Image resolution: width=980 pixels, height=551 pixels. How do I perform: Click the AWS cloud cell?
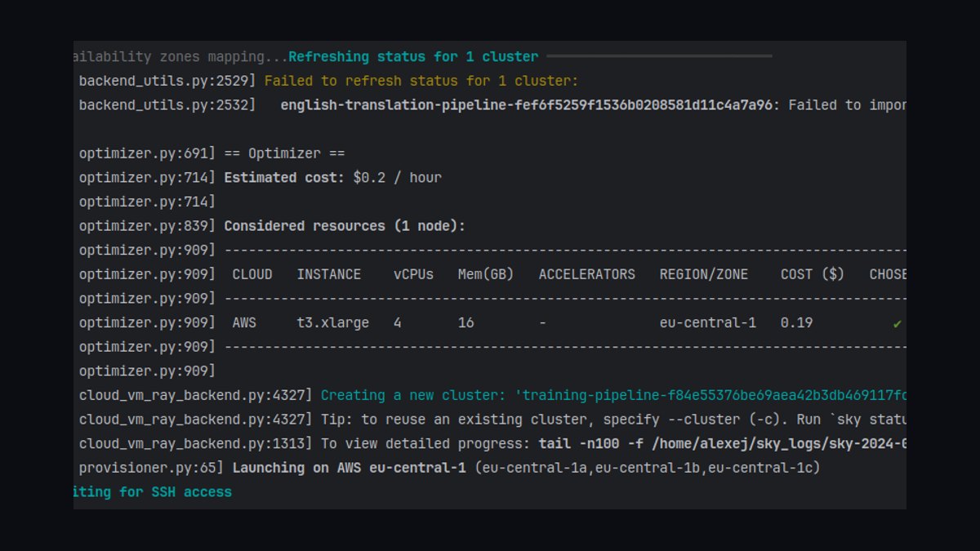point(244,322)
